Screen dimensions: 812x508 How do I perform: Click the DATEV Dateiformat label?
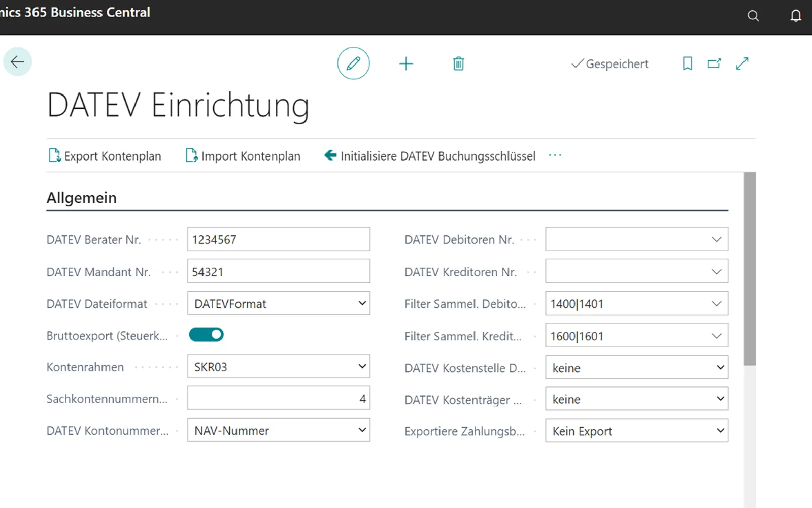coord(97,304)
